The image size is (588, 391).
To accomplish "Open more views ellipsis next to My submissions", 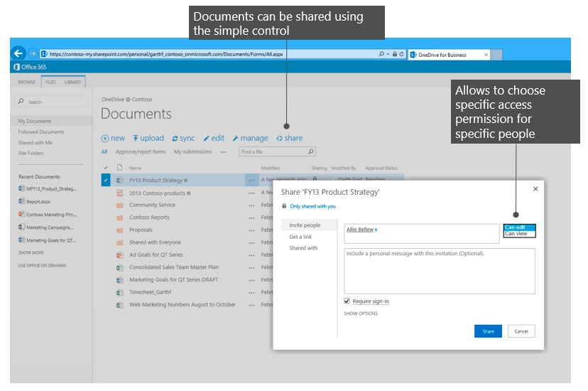I will click(223, 152).
